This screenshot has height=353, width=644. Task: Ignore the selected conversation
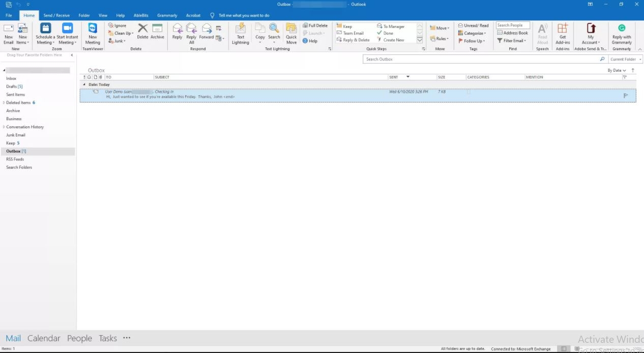[118, 25]
